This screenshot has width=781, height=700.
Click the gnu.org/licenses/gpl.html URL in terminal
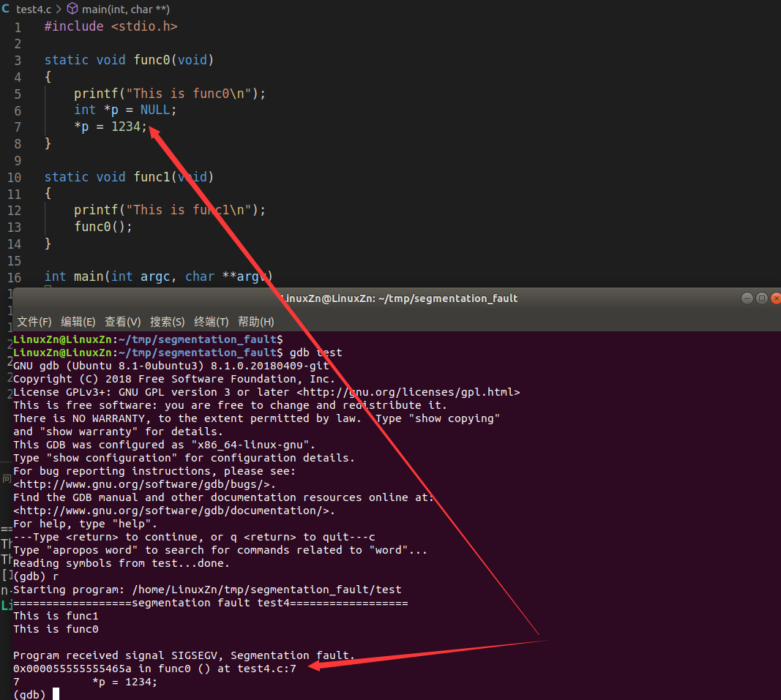[408, 392]
